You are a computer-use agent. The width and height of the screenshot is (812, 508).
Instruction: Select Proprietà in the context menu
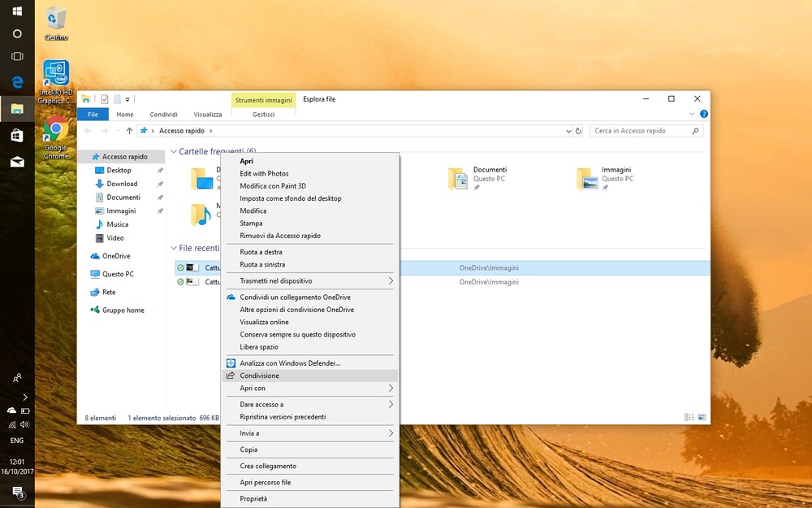coord(253,499)
